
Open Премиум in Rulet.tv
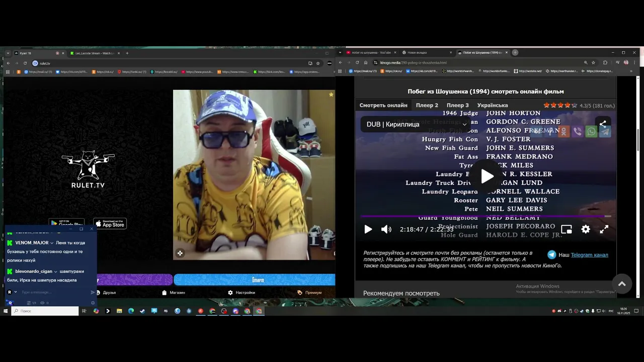[309, 292]
